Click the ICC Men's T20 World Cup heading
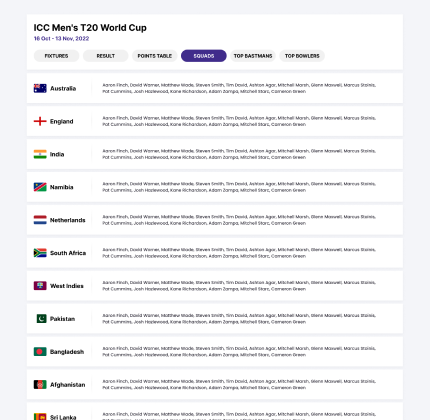Image resolution: width=430 pixels, height=420 pixels. (x=90, y=28)
